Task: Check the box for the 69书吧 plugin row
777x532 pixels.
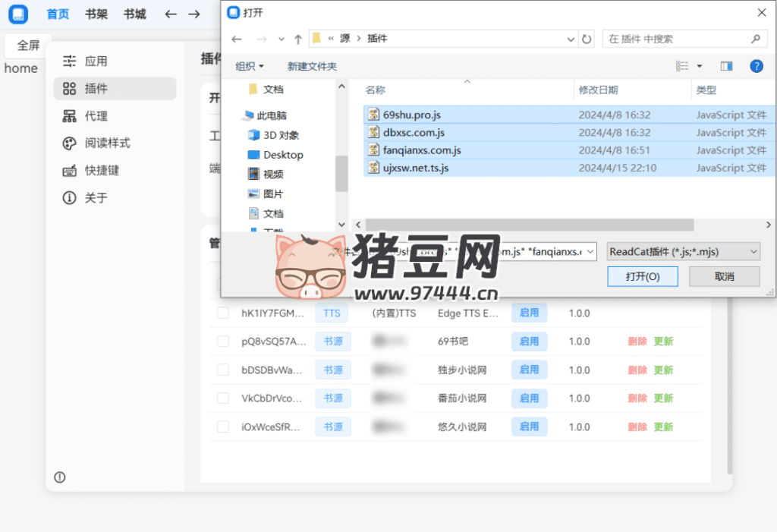Action: tap(223, 342)
